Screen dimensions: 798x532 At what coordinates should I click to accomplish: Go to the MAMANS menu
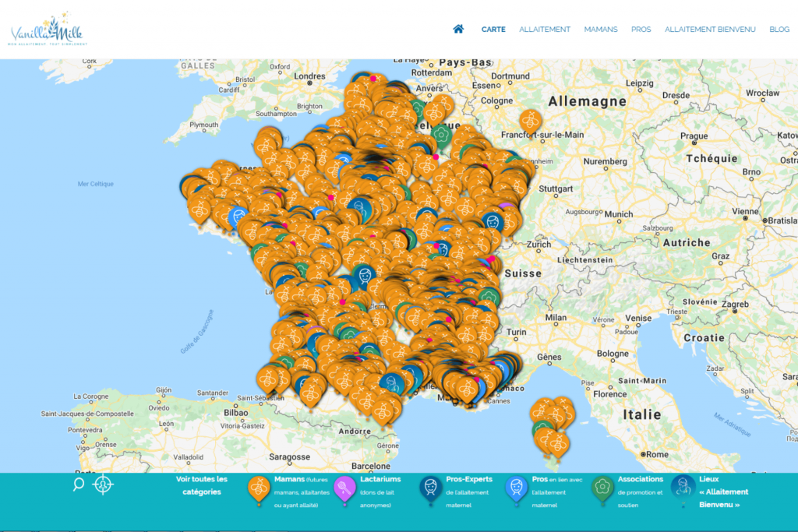pyautogui.click(x=601, y=30)
